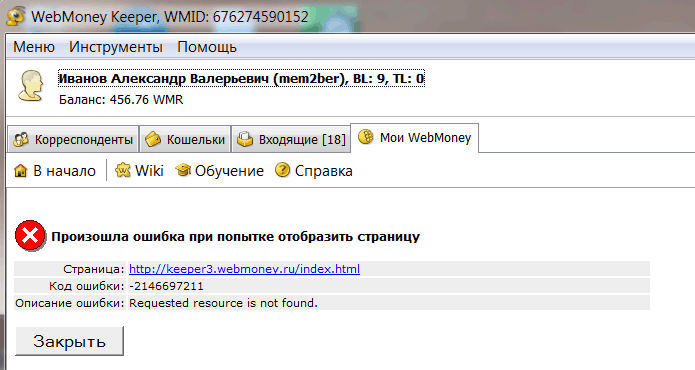
Task: Click the text Requested resource is not found.
Action: [223, 303]
